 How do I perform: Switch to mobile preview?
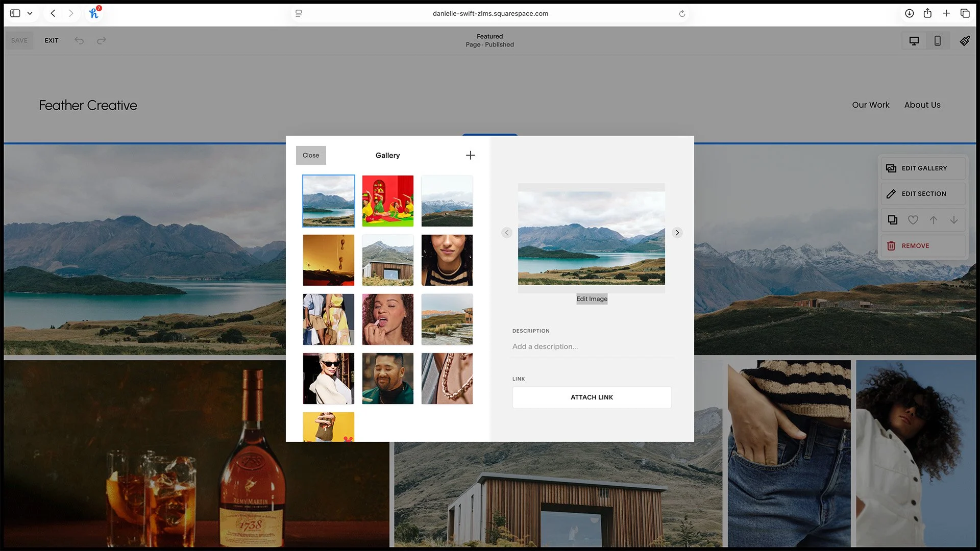(x=937, y=40)
